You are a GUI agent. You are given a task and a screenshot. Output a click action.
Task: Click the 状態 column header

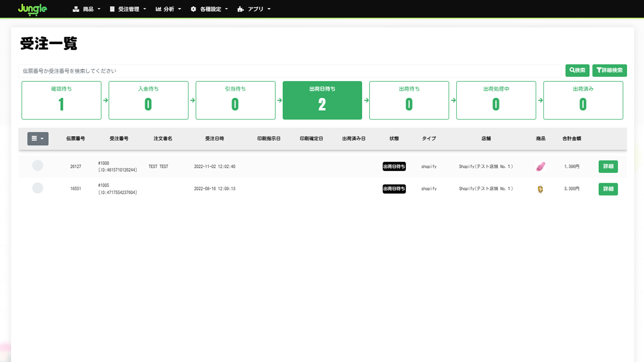(394, 138)
